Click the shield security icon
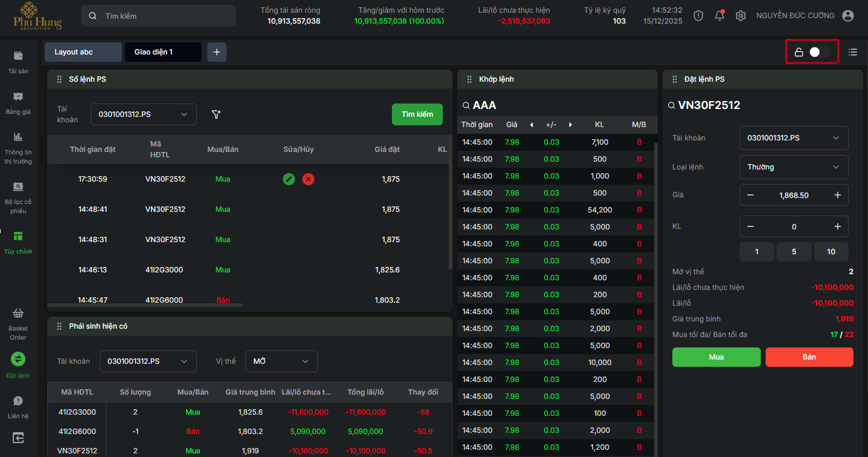 click(698, 16)
